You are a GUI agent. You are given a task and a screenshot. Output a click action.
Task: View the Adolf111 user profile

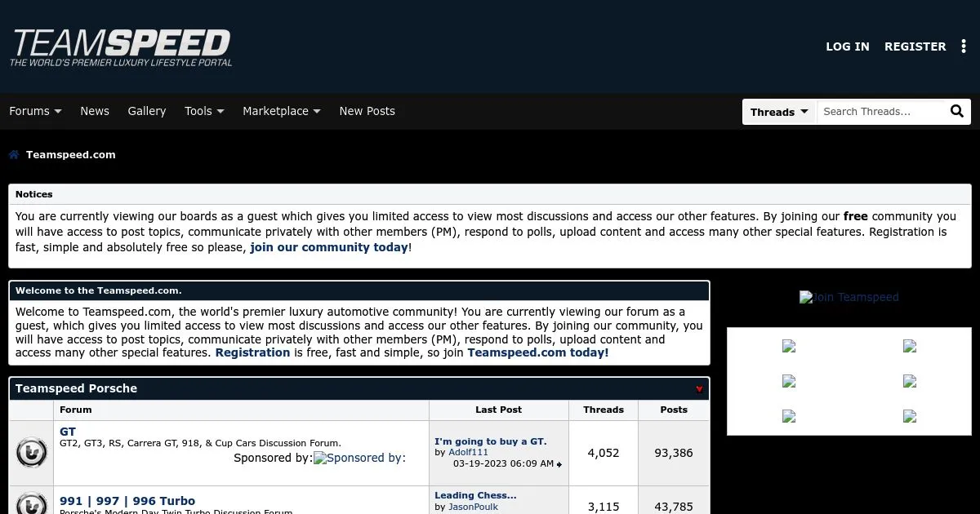click(468, 452)
